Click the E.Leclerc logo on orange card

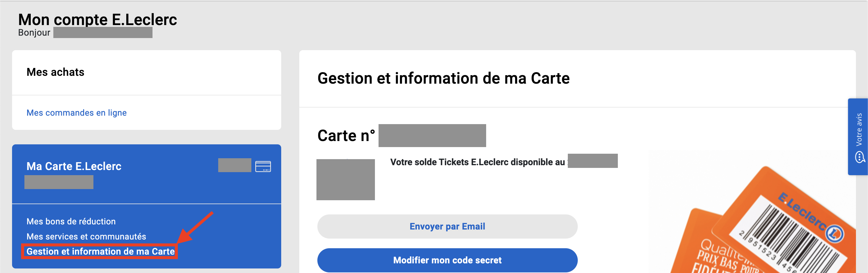(x=835, y=233)
